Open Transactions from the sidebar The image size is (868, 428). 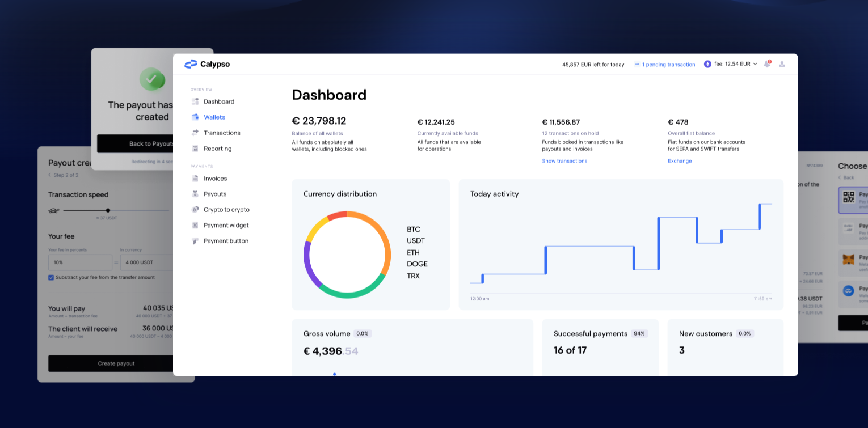point(222,133)
